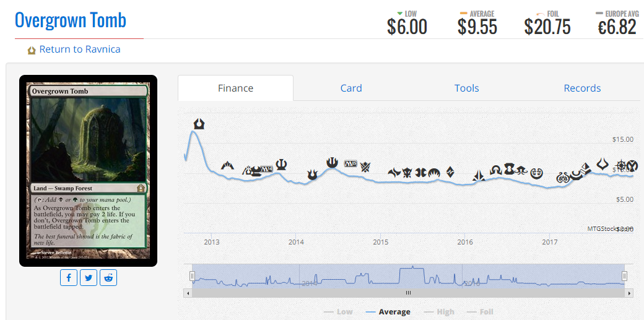Select the Oath of the Gatewatch set icon
644x320 pixels.
tap(479, 176)
